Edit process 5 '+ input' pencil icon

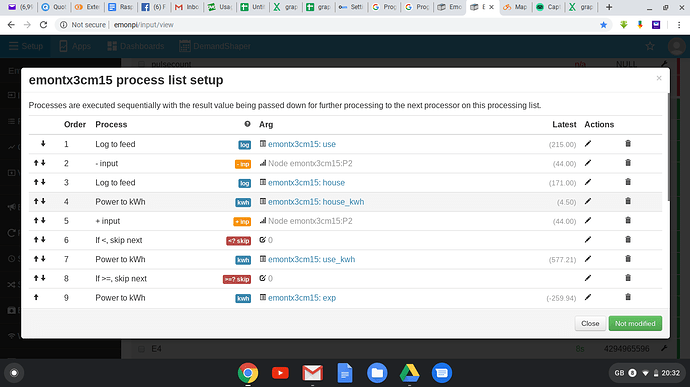click(x=588, y=220)
